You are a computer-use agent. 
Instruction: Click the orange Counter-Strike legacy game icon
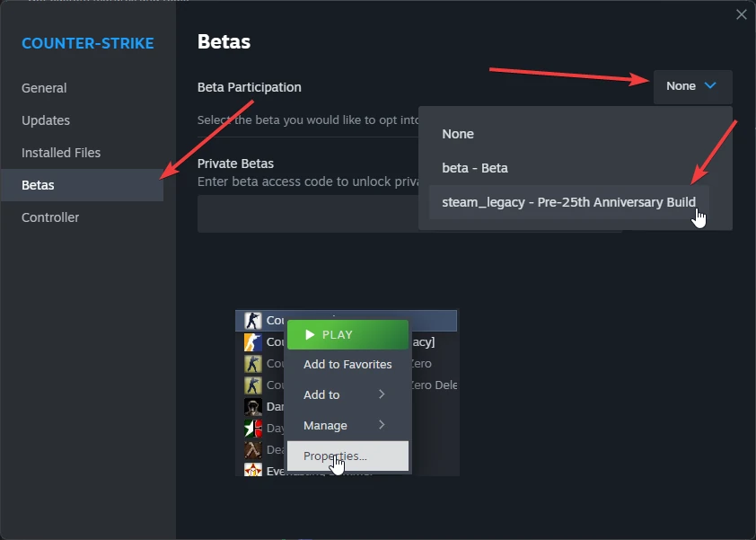252,342
